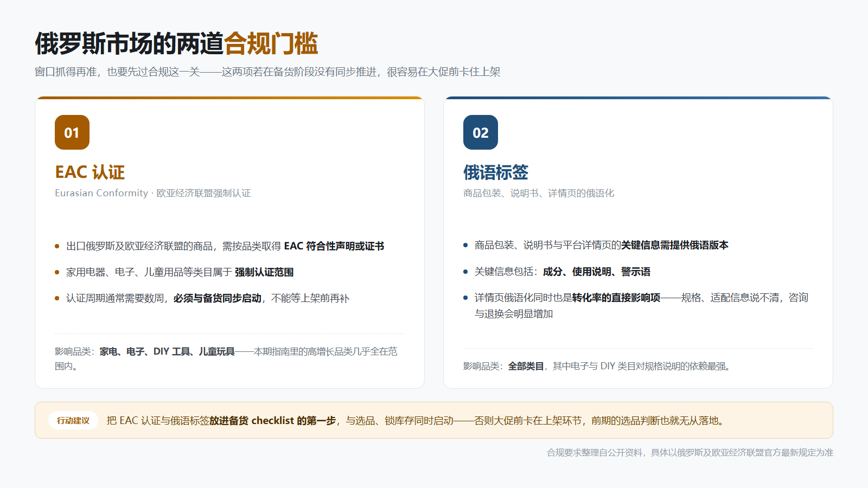868x488 pixels.
Task: Click the bullet about 必须与备货同步启动
Action: [x=202, y=298]
